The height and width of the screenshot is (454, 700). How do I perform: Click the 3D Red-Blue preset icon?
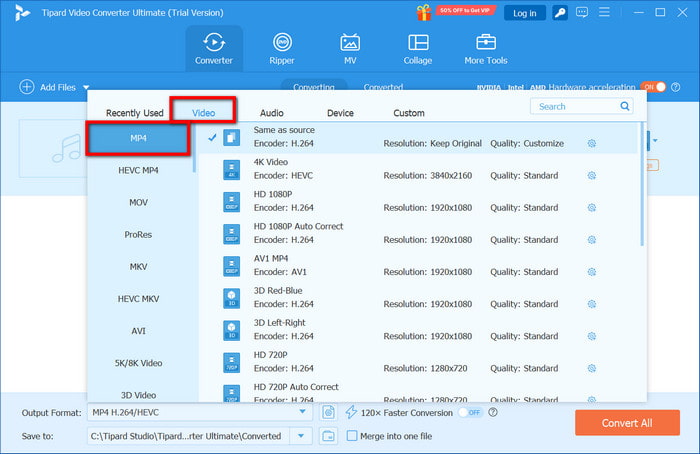pyautogui.click(x=231, y=298)
